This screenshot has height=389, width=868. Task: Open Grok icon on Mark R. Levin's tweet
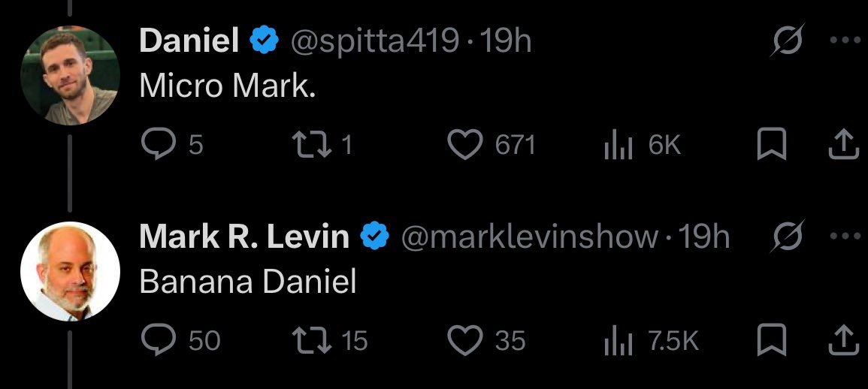787,237
